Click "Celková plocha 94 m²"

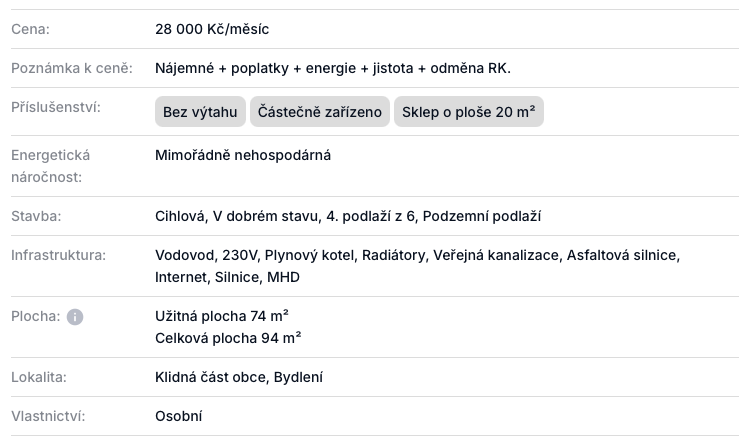tap(228, 338)
